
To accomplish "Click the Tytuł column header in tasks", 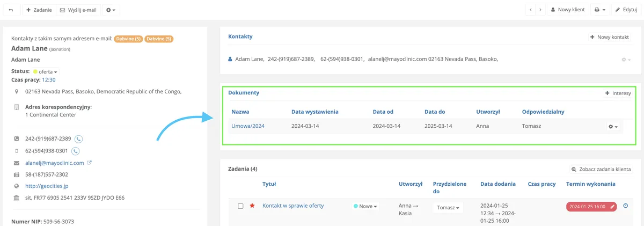I will (269, 184).
